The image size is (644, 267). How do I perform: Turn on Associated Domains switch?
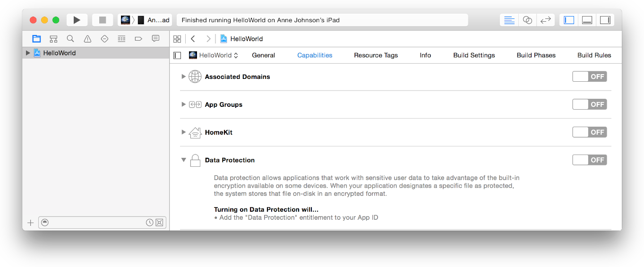coord(589,77)
